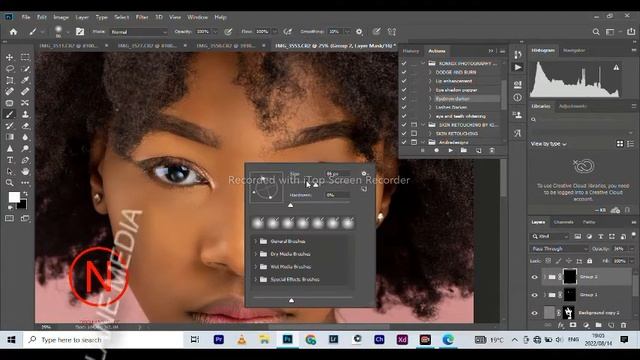Select the Crop tool

click(x=9, y=80)
